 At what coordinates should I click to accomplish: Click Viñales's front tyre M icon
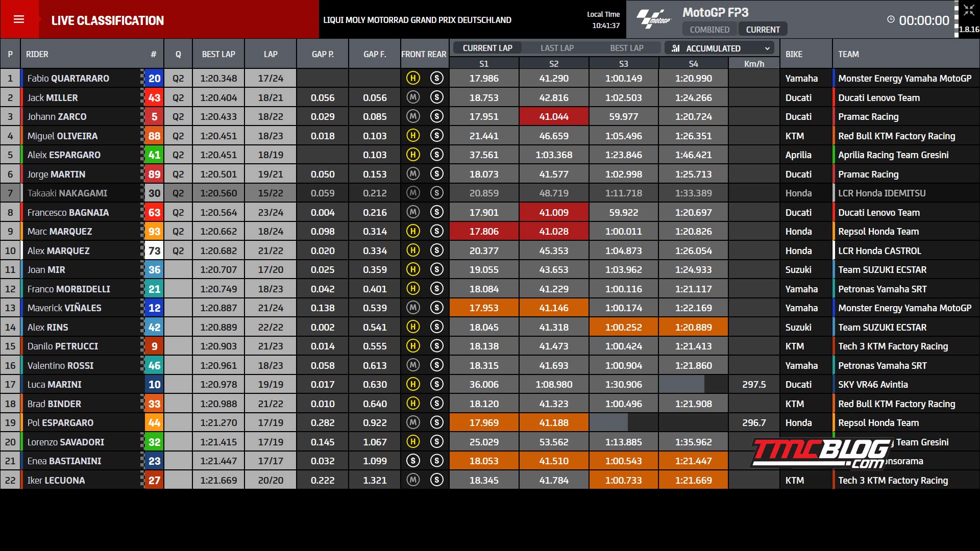413,308
